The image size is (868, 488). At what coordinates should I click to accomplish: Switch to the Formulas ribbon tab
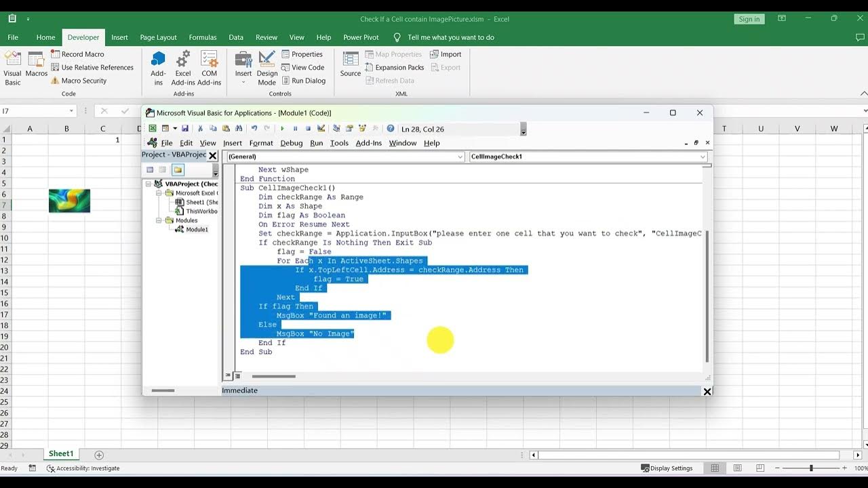(x=203, y=37)
